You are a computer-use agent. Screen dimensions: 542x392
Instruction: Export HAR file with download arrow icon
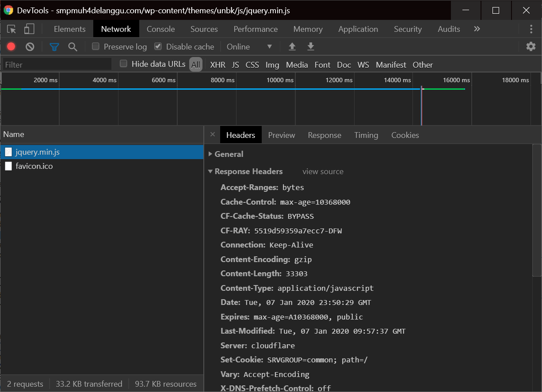[311, 46]
